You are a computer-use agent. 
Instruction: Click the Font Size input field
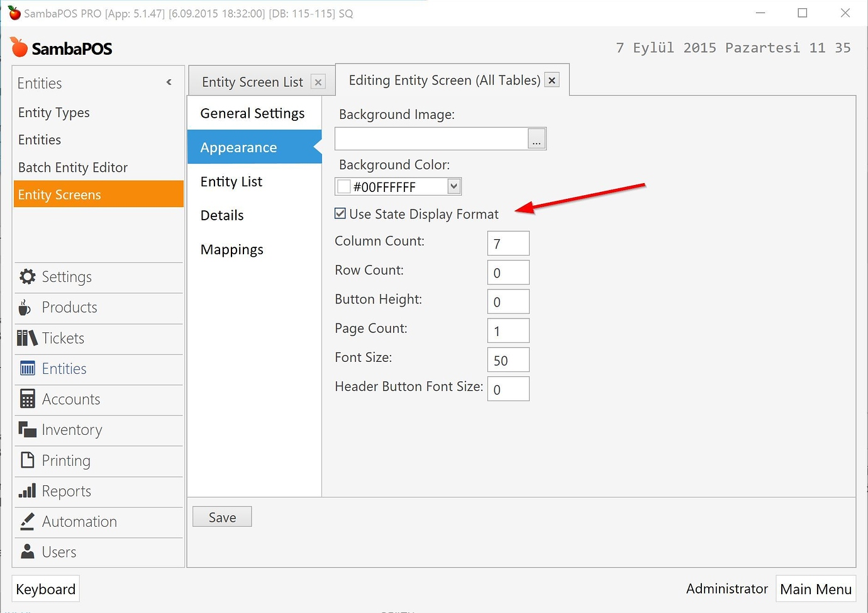click(508, 359)
